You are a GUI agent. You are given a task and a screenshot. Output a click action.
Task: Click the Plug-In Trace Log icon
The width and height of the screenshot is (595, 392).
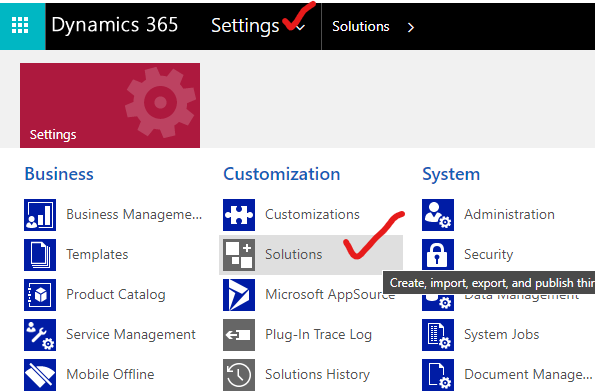coord(239,335)
